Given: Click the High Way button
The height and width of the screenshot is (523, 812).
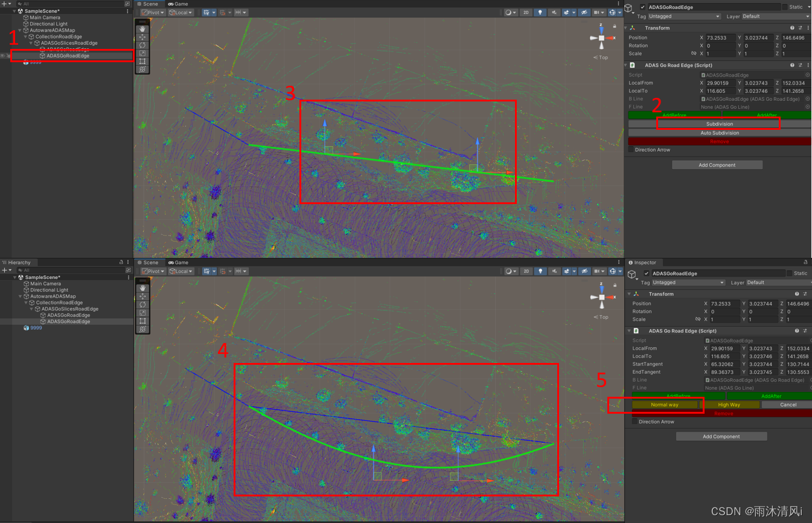Looking at the screenshot, I should tap(729, 405).
